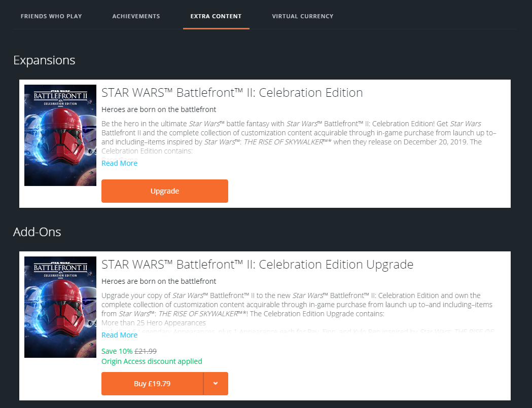Select the Extra Content tab
Image resolution: width=532 pixels, height=408 pixels.
[x=216, y=16]
